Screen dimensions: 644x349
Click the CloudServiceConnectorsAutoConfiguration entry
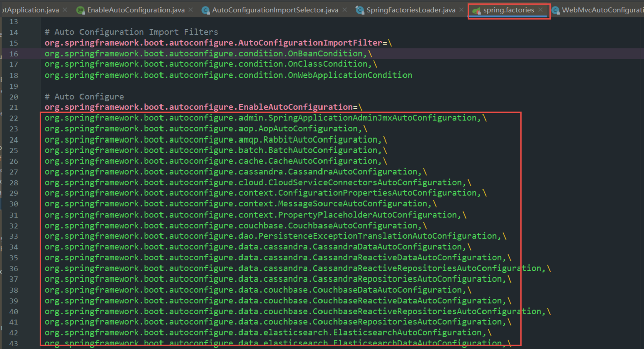[x=258, y=182]
